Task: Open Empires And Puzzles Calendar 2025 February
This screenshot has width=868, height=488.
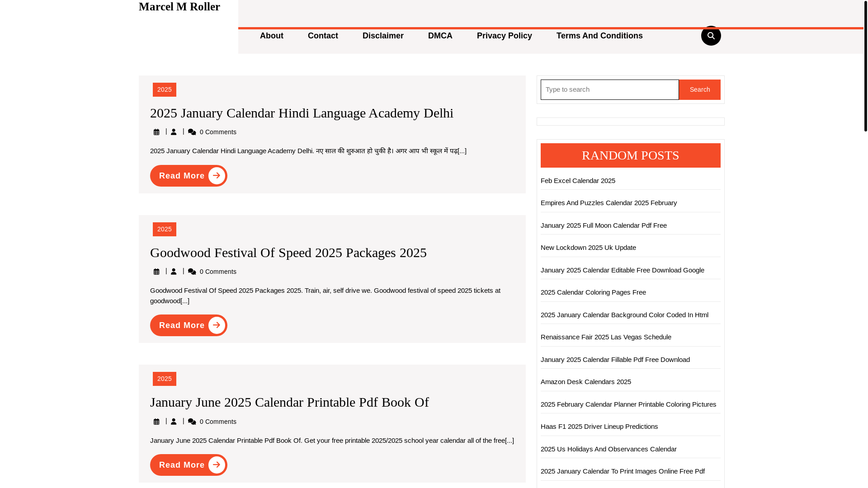Action: [609, 202]
